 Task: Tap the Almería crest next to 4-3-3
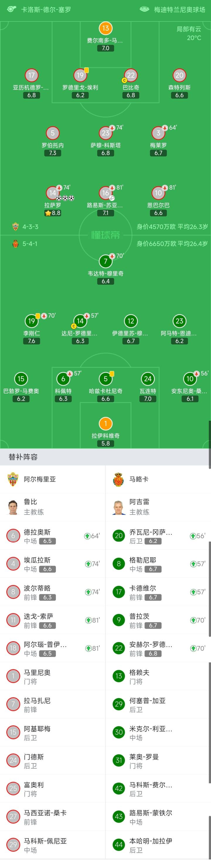pyautogui.click(x=15, y=227)
